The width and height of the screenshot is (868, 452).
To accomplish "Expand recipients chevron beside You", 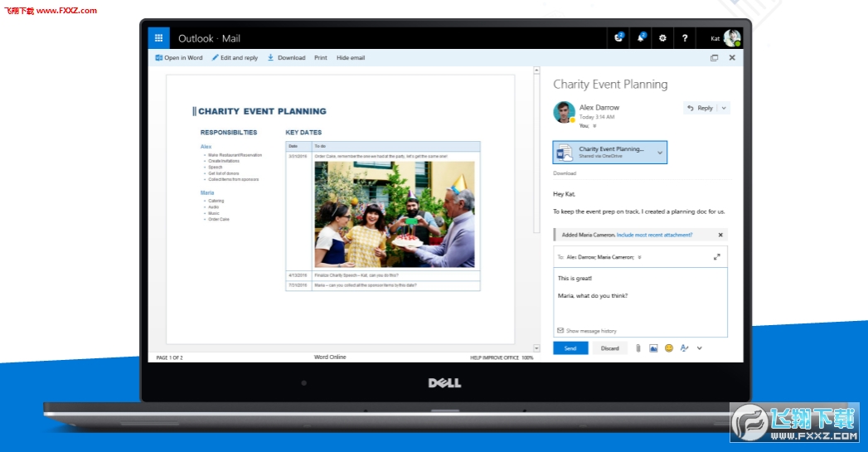I will [594, 126].
